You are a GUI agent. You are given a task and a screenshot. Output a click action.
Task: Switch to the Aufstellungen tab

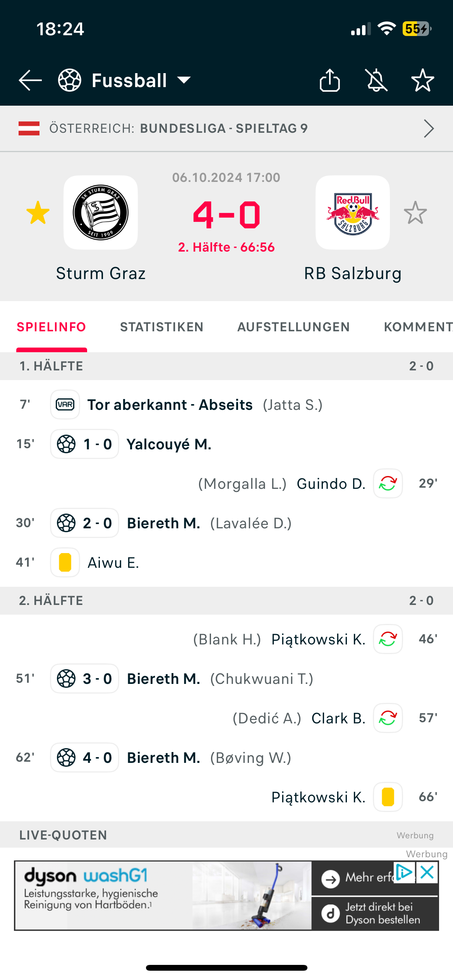tap(293, 327)
